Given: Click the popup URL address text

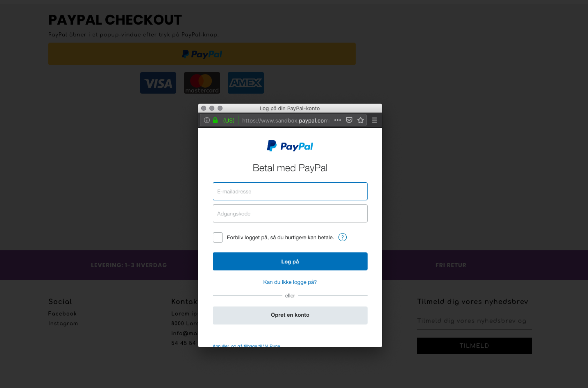Looking at the screenshot, I should (x=286, y=121).
